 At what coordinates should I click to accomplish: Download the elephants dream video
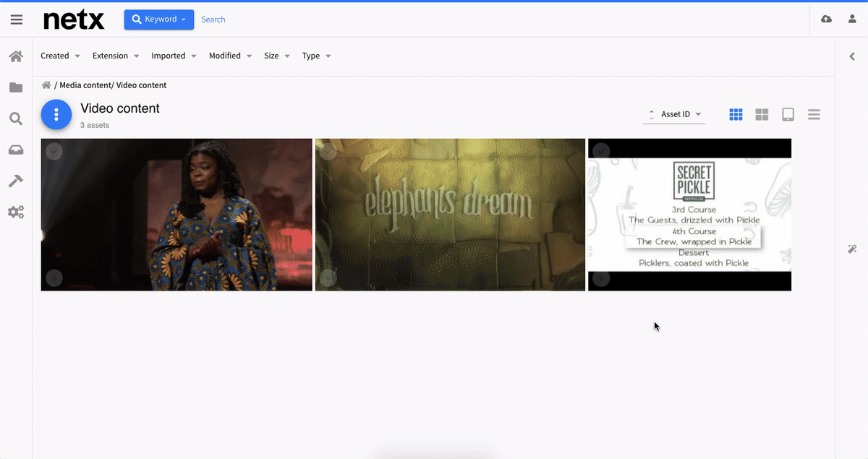(x=328, y=278)
